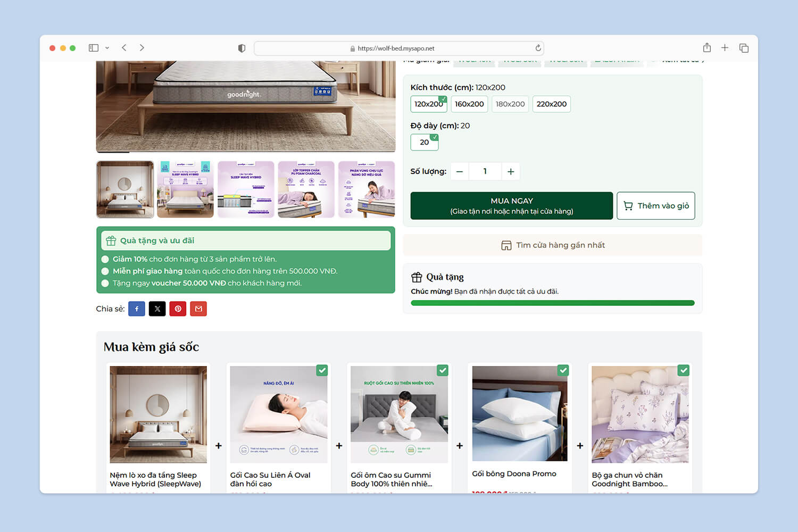Click the Bamboo bedding set image
Image resolution: width=798 pixels, height=532 pixels.
[x=641, y=414]
